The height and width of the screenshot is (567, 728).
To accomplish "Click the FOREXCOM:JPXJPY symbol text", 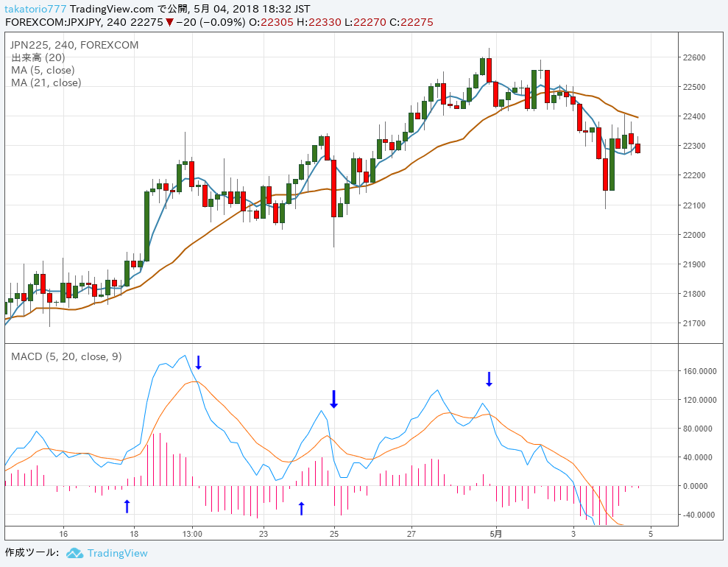I will tap(55, 22).
